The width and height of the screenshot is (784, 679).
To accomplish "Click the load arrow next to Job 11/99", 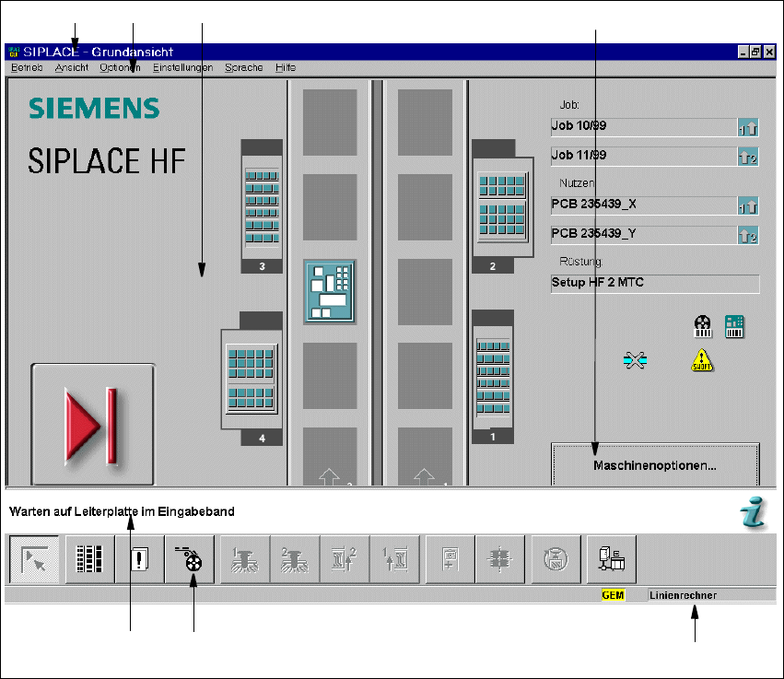I will pyautogui.click(x=748, y=157).
